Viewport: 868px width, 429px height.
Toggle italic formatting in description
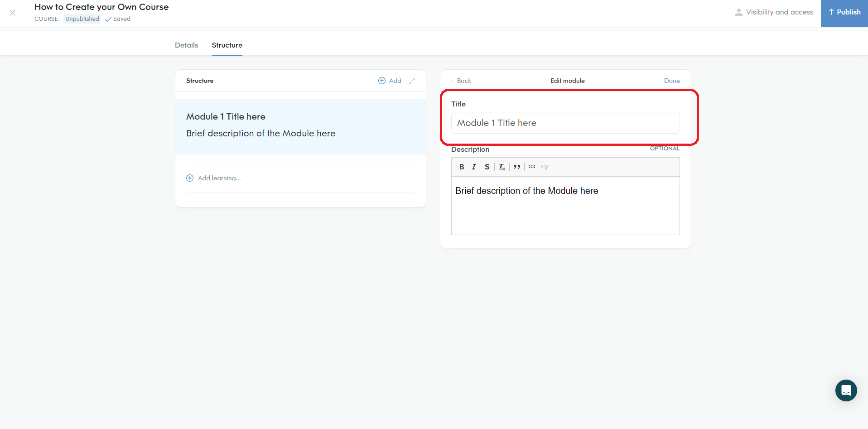click(474, 167)
